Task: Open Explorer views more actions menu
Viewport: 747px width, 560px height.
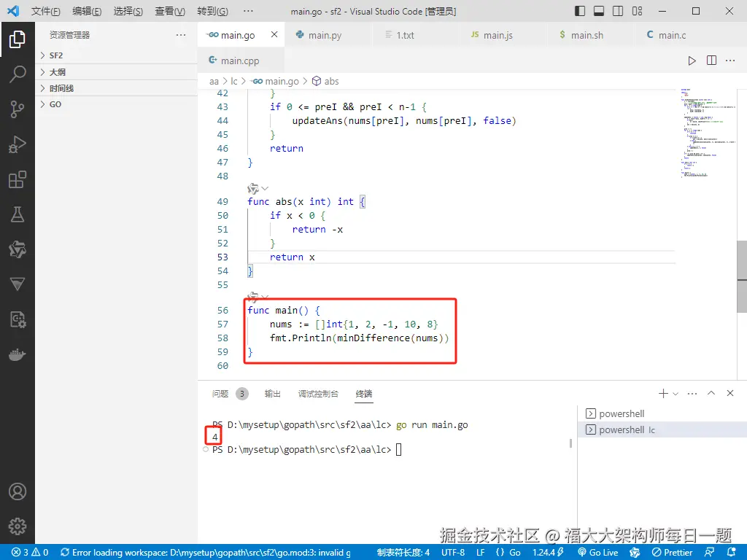Action: tap(181, 35)
